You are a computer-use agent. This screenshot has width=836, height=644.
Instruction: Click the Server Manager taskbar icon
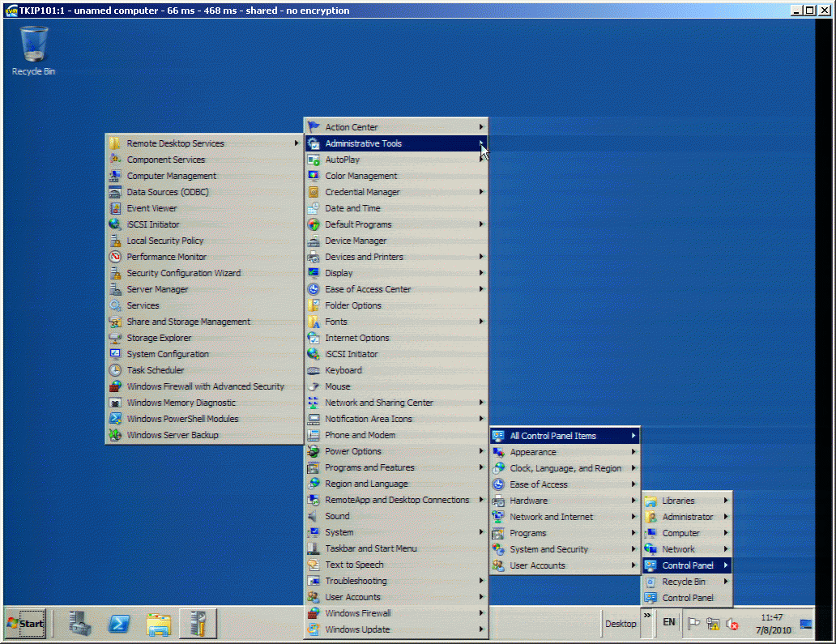(x=80, y=623)
